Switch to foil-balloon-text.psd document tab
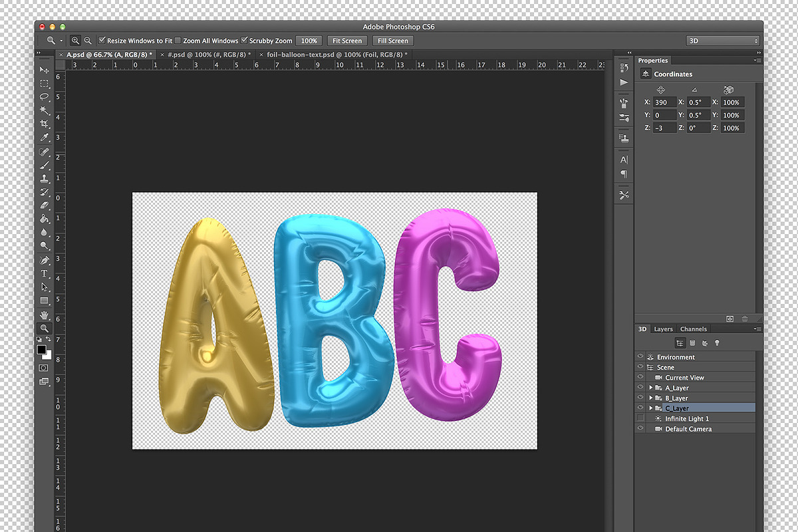This screenshot has height=532, width=798. tap(334, 55)
